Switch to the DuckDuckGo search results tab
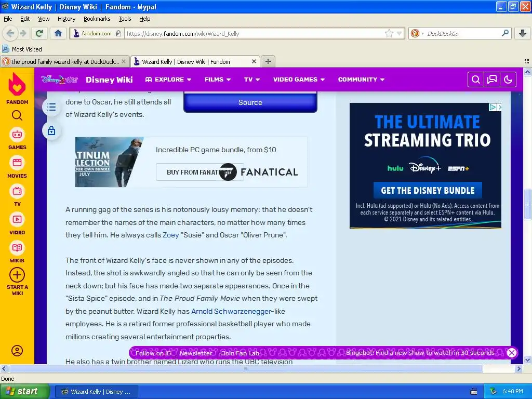Image resolution: width=532 pixels, height=399 pixels. point(64,61)
